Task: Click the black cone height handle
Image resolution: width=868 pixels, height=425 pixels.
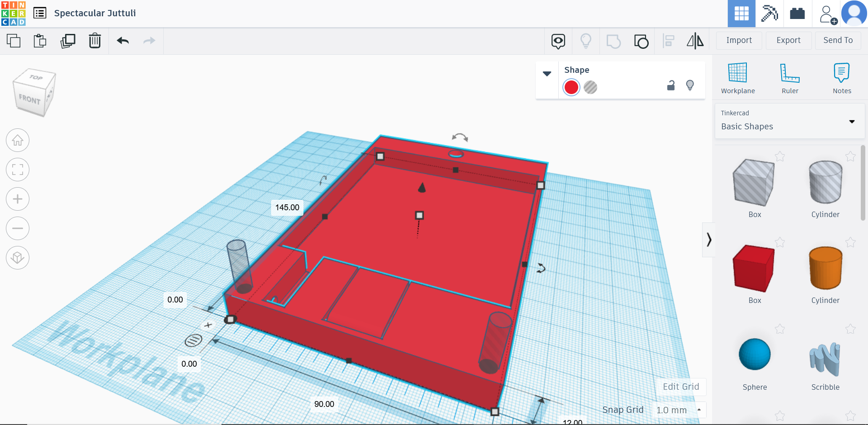Action: click(x=422, y=187)
